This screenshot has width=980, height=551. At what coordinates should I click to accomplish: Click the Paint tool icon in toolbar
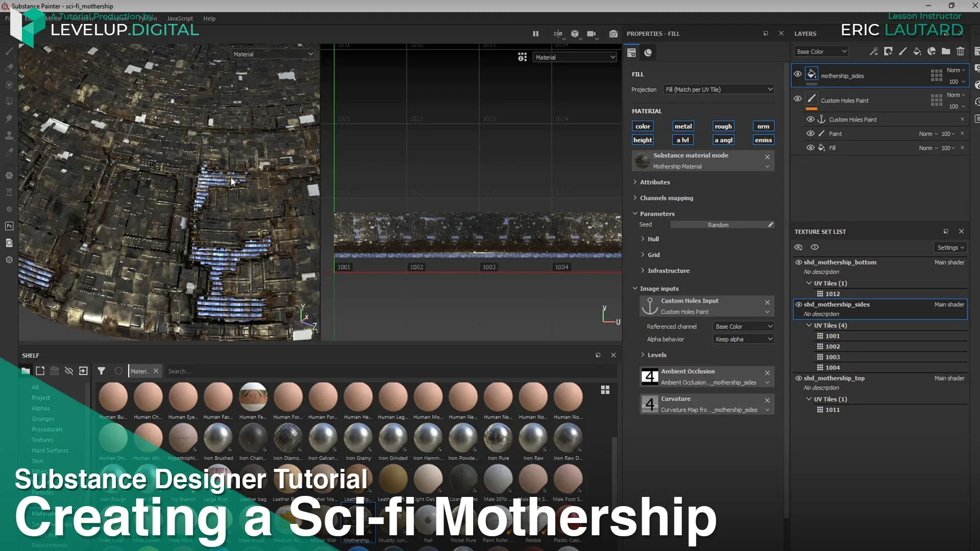(x=9, y=51)
